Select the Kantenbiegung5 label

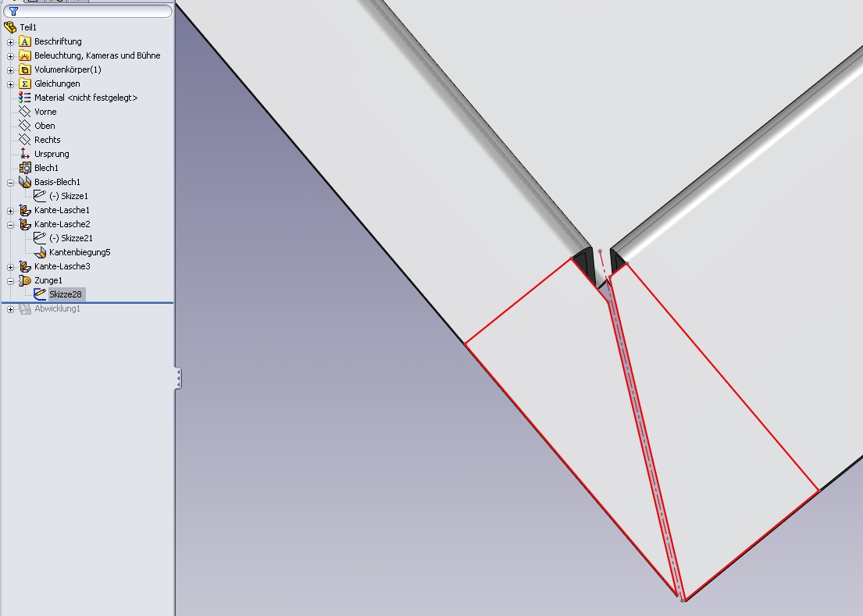(x=80, y=252)
